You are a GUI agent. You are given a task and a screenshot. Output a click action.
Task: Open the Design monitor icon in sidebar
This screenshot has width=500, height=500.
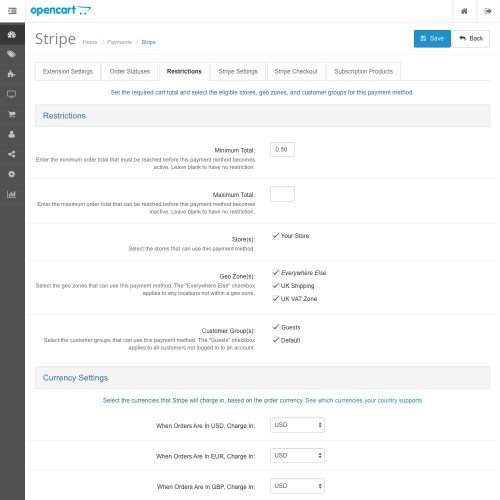pyautogui.click(x=12, y=94)
